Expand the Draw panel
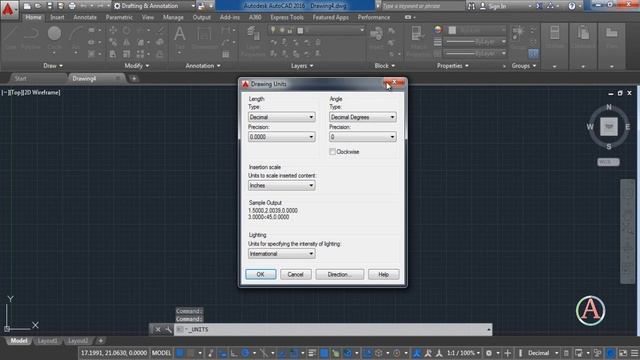This screenshot has width=640, height=360. pos(53,66)
